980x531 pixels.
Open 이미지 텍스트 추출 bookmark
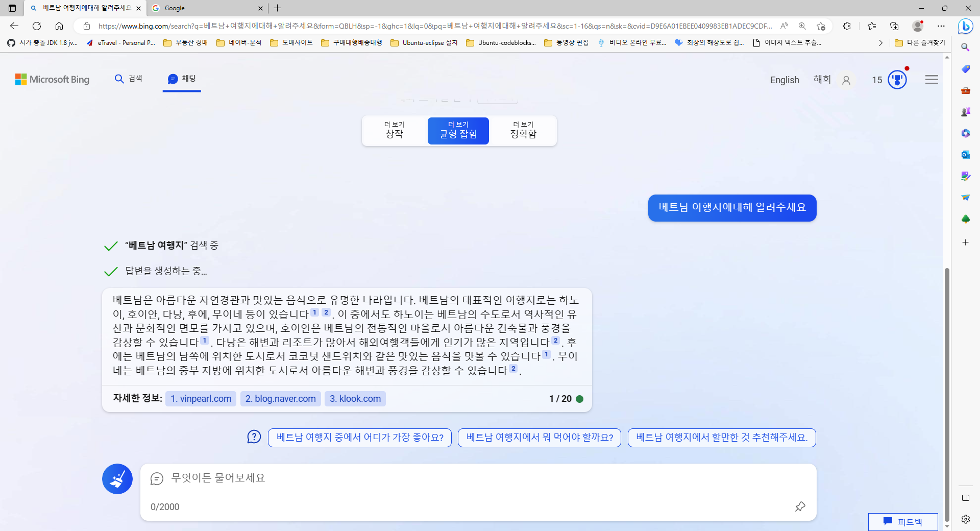(787, 43)
